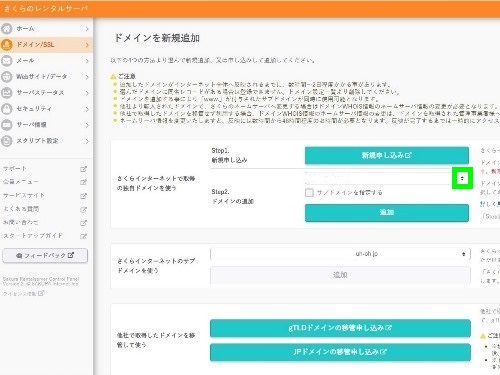Click the ドメイン/SSL sidebar icon
This screenshot has width=500, height=375.
7,45
